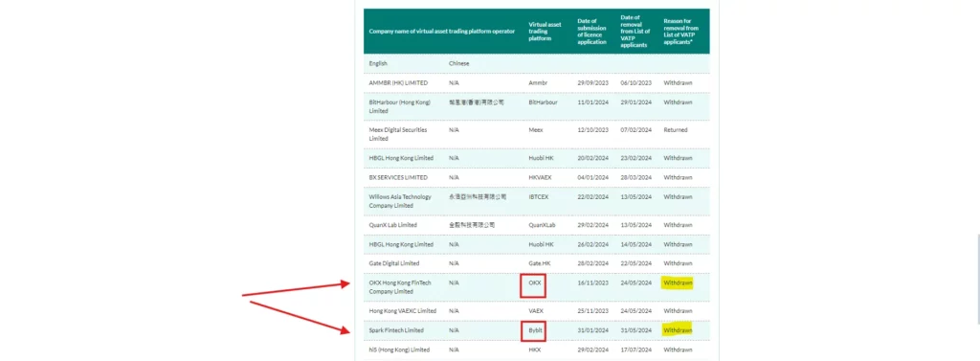Image resolution: width=980 pixels, height=361 pixels.
Task: Select 'BX SERVICES LIMITED' company cell
Action: [x=398, y=177]
